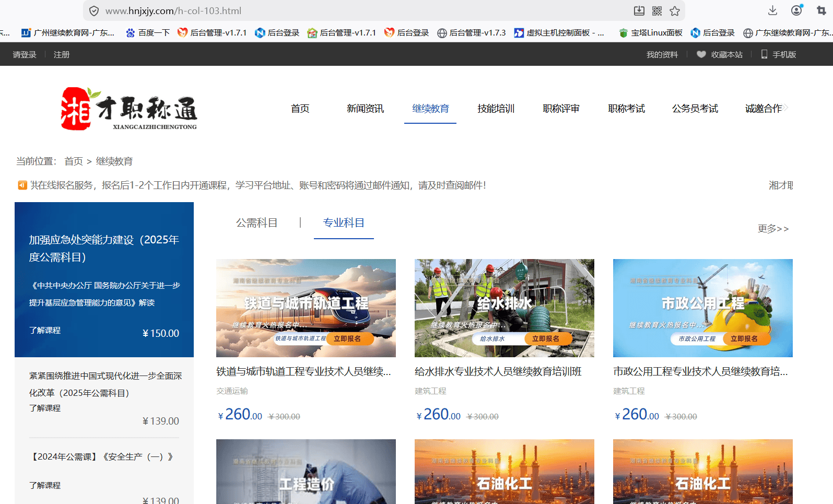
Task: Open the QR code icon in the address bar
Action: coord(657,11)
